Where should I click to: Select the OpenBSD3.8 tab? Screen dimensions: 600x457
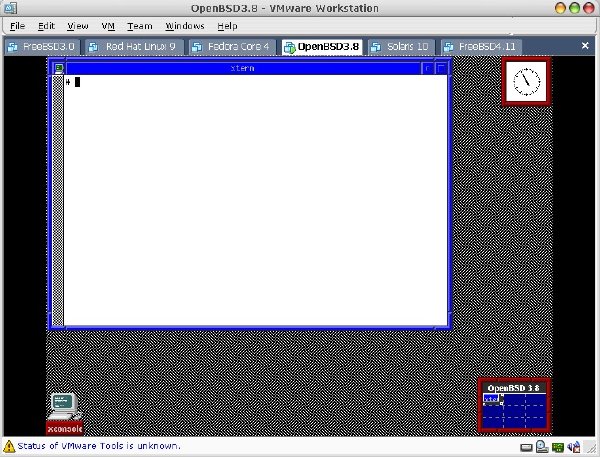click(x=322, y=47)
